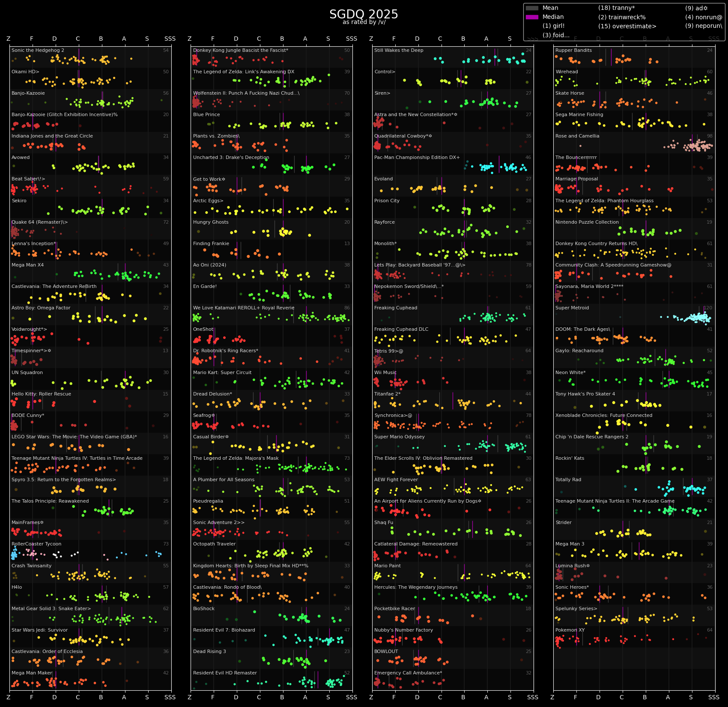Select 'Resident Evil 7: Biohazard' label

(224, 630)
